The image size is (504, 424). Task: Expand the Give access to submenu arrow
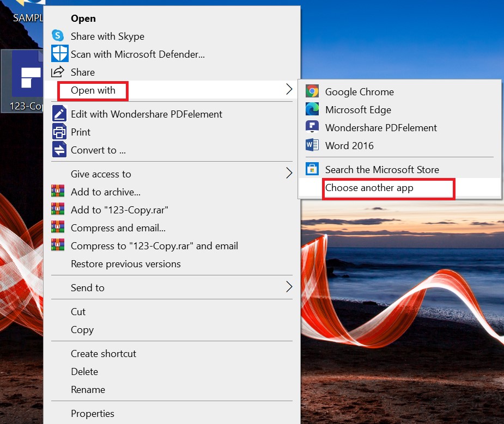click(289, 174)
